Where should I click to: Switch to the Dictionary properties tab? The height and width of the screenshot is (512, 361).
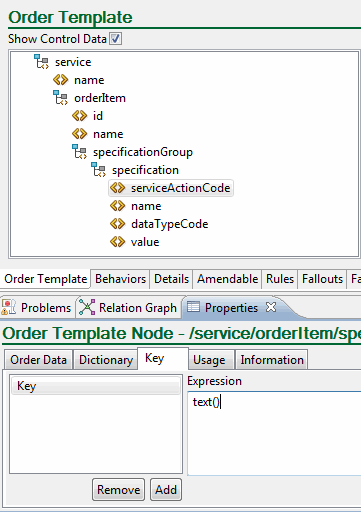click(106, 359)
